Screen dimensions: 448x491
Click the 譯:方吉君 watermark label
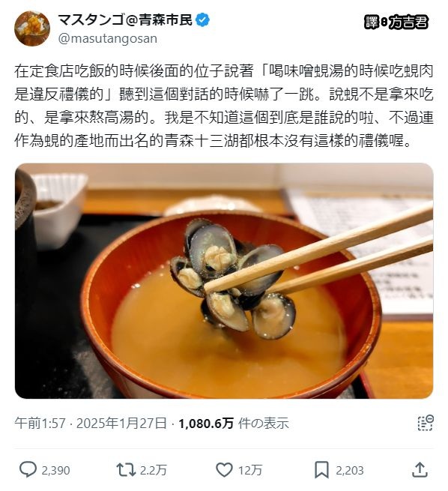tap(396, 22)
